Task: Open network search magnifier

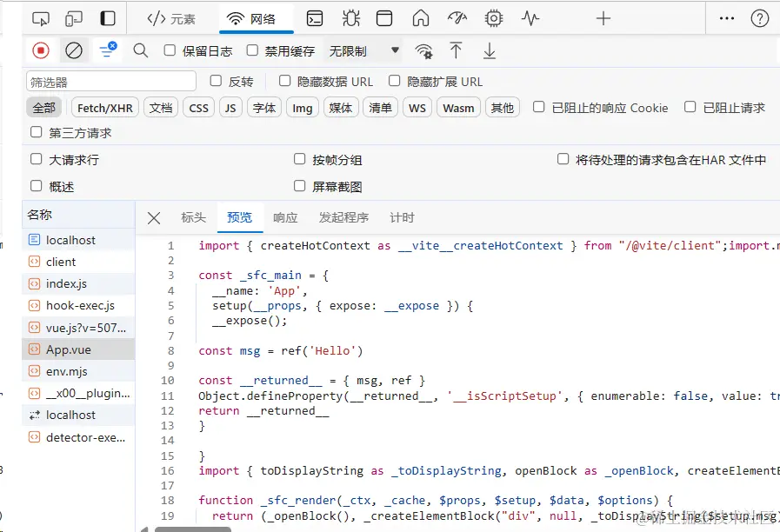Action: 140,50
